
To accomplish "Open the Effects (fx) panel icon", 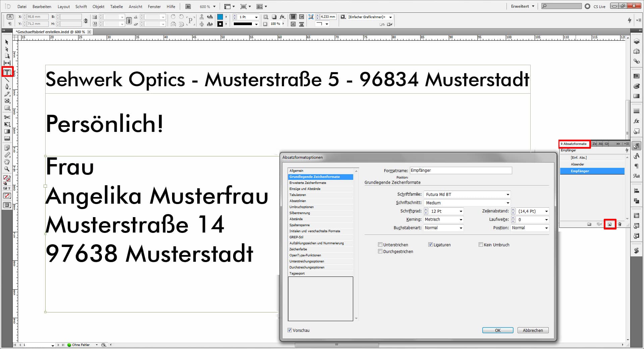I will (636, 121).
